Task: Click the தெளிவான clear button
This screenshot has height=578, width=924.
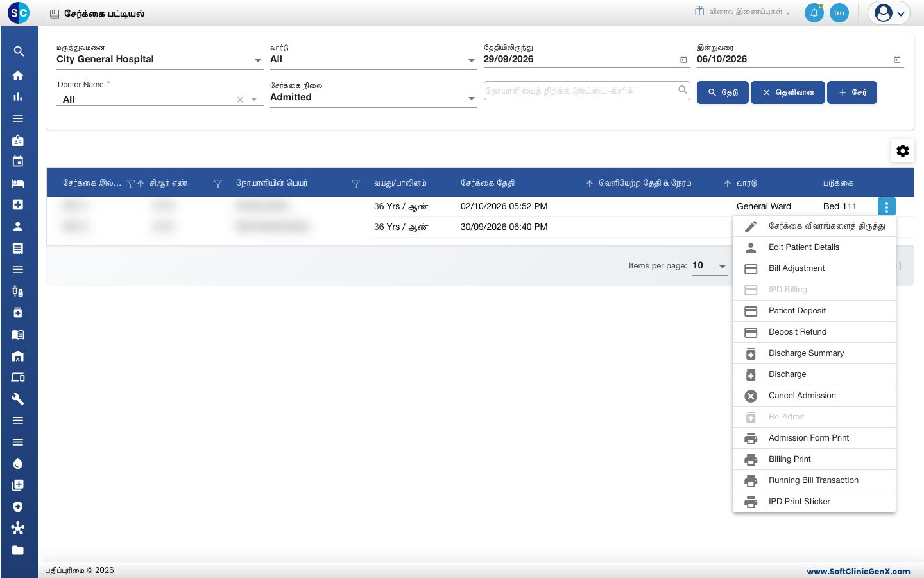Action: pos(788,92)
